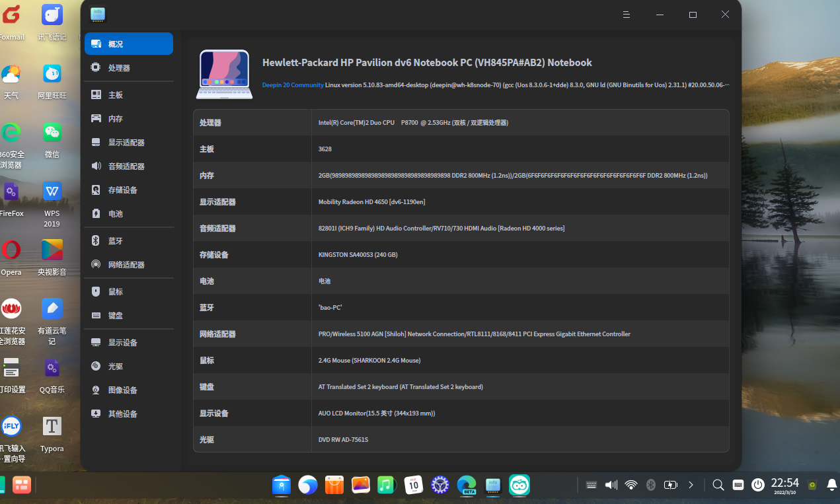Select 音频适配器 in the sidebar
This screenshot has height=504, width=840.
pos(129,166)
